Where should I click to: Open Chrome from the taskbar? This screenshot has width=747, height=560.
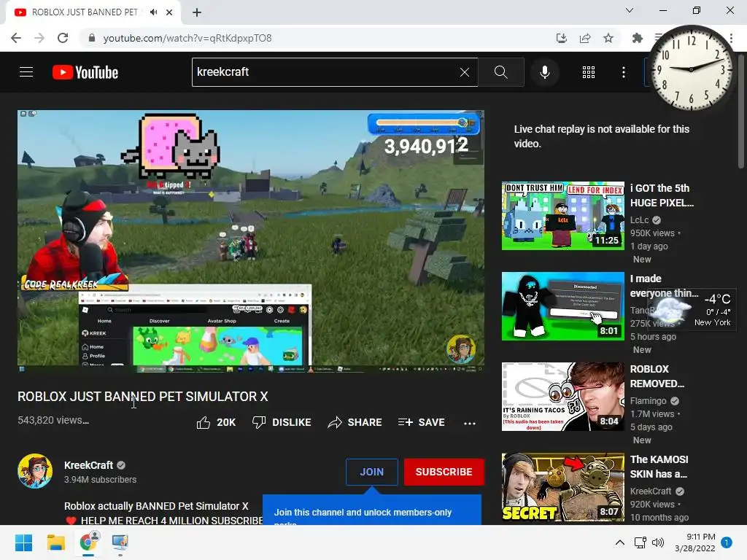88,542
